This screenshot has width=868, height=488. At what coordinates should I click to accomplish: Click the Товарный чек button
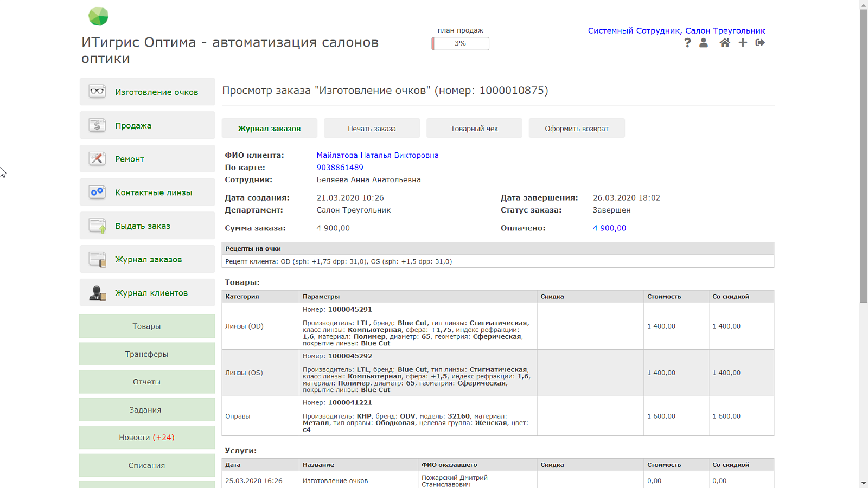click(x=474, y=128)
